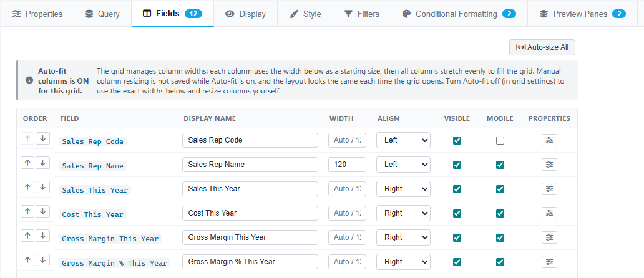The height and width of the screenshot is (278, 644).
Task: Move Gross Margin This Year row down
Action: coord(42,236)
